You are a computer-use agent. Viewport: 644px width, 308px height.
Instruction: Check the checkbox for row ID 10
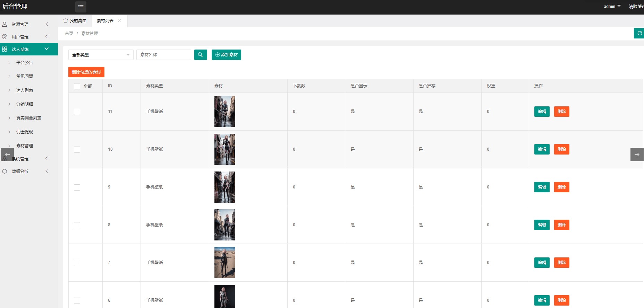(x=77, y=150)
